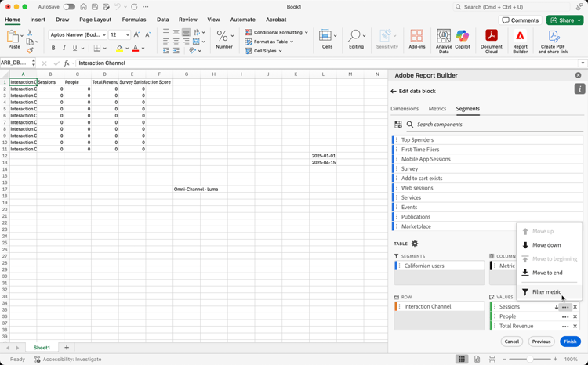This screenshot has height=365, width=588.
Task: Open Copilot from the ribbon
Action: pyautogui.click(x=463, y=39)
